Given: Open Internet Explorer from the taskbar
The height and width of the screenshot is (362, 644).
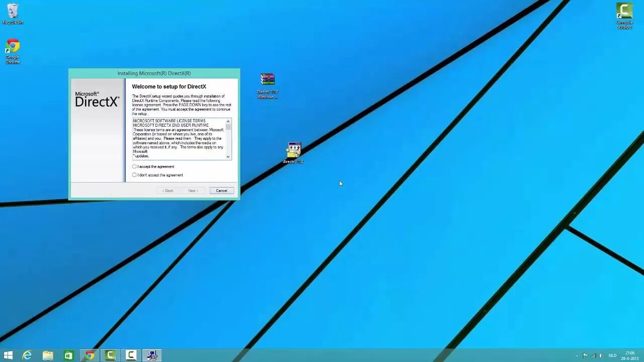Looking at the screenshot, I should pyautogui.click(x=27, y=355).
